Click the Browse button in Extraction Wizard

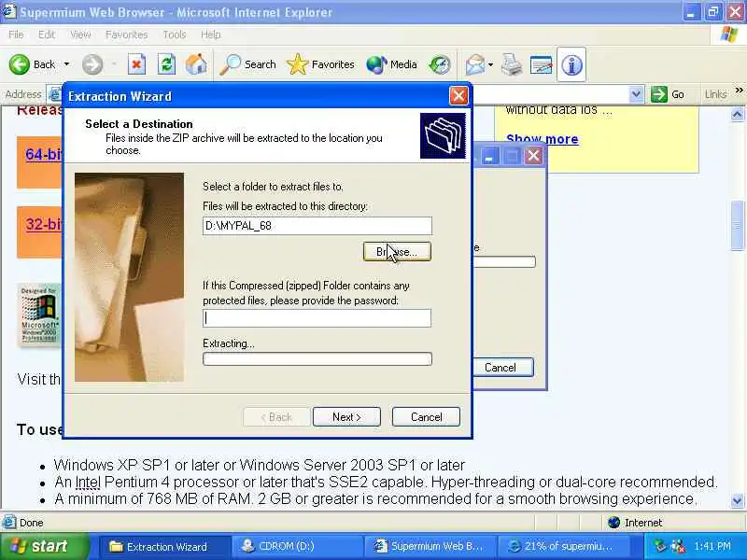[x=397, y=251]
